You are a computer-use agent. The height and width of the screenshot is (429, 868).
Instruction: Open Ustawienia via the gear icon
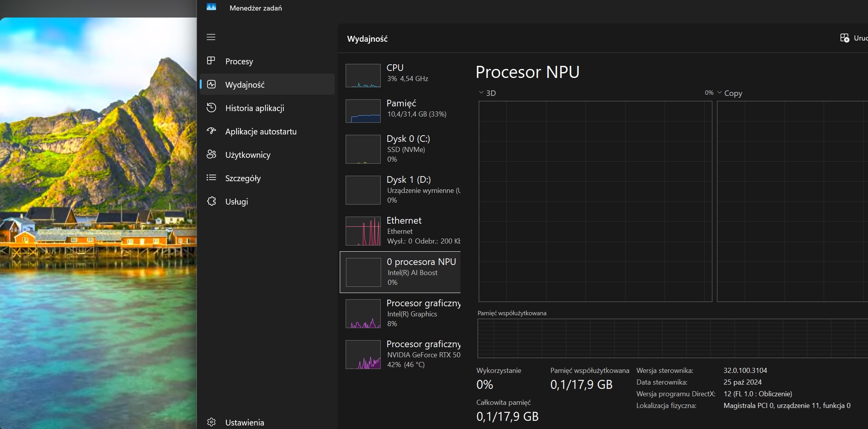click(x=211, y=422)
